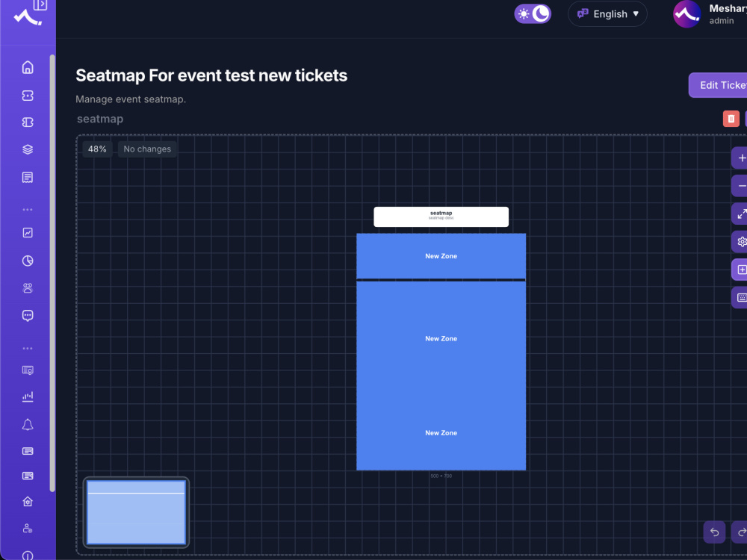Image resolution: width=747 pixels, height=560 pixels.
Task: Click the horizontal ticket icon in sidebar
Action: tap(28, 96)
